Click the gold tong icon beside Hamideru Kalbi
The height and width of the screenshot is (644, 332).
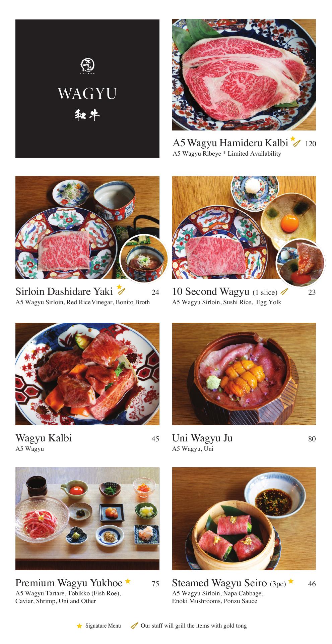(296, 144)
